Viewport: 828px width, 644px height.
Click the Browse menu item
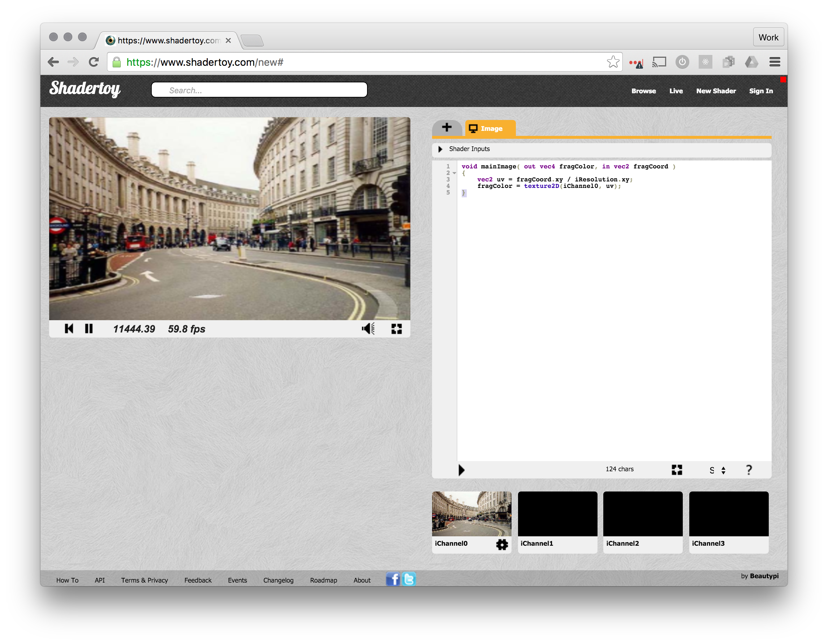[x=643, y=90]
